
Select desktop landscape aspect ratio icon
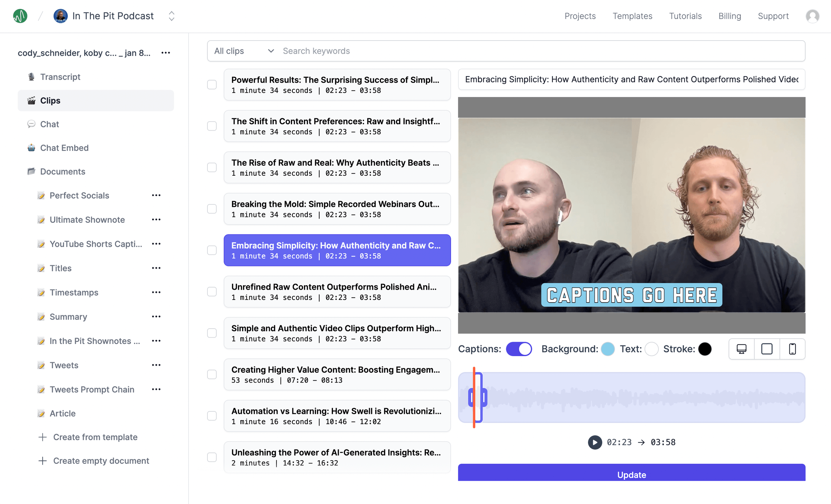point(741,348)
